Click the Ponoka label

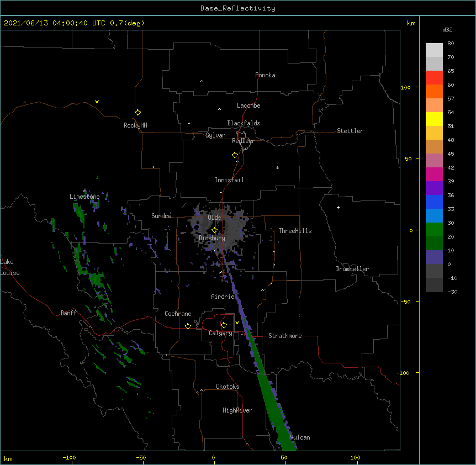coord(265,75)
